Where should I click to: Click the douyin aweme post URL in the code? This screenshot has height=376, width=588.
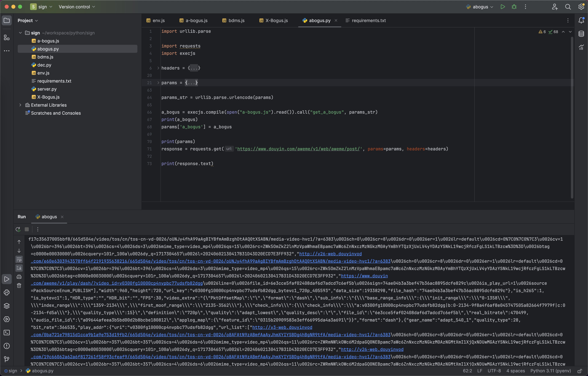click(298, 149)
